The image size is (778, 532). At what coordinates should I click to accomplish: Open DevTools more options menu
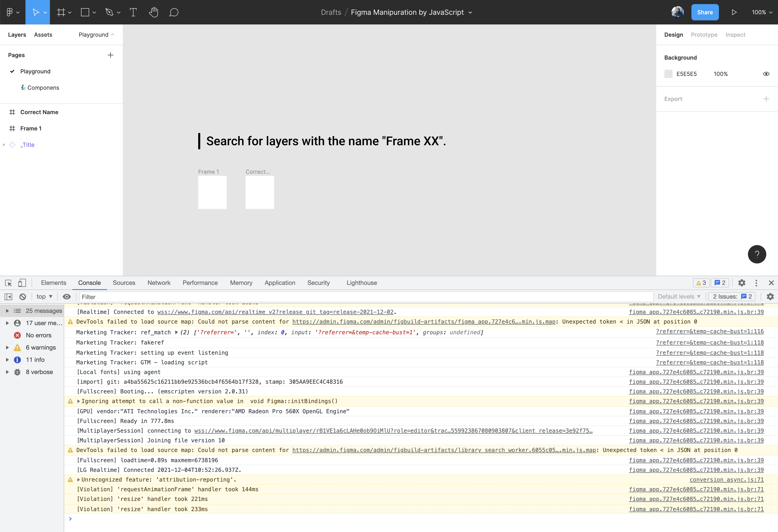click(756, 283)
